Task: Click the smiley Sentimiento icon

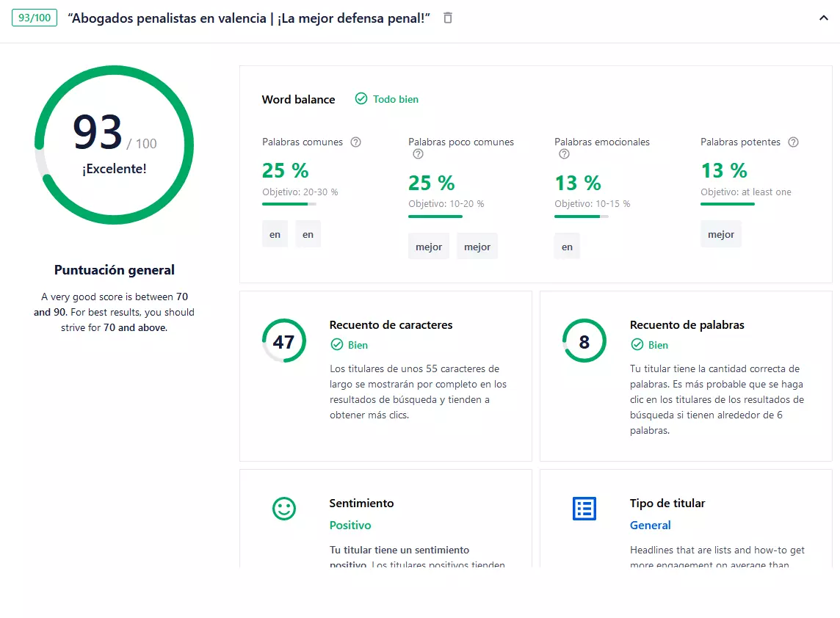Action: pos(284,508)
